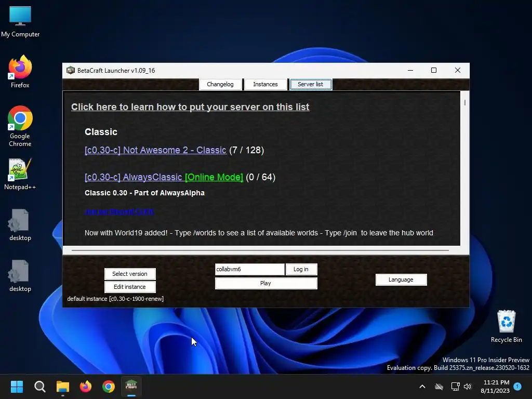This screenshot has height=399, width=532.
Task: Open the Language selection button
Action: (x=401, y=280)
